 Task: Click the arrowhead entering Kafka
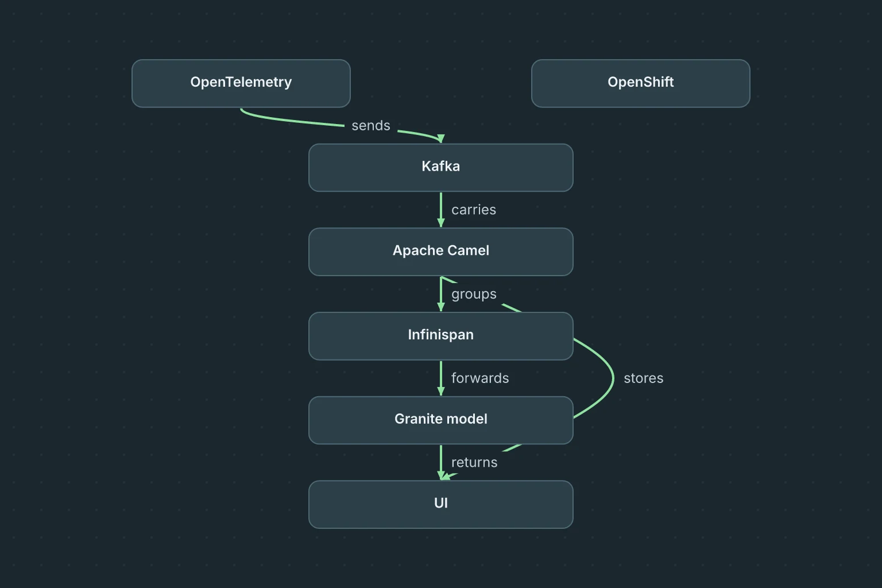click(x=441, y=139)
